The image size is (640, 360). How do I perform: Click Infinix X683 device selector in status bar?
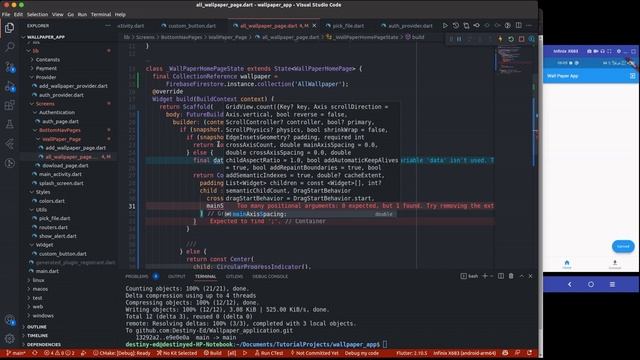tap(464, 353)
